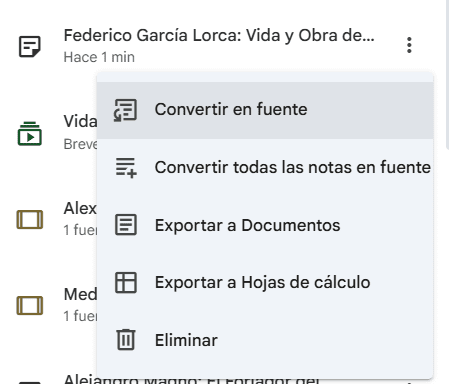Open the green video overview icon item
Screen dimensions: 449x384
click(x=30, y=134)
